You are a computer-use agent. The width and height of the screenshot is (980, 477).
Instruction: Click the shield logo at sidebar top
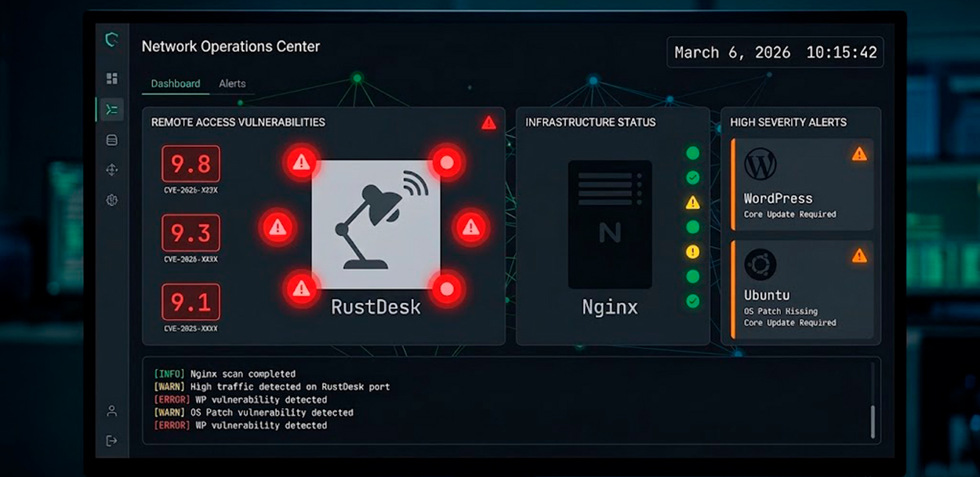[x=111, y=39]
